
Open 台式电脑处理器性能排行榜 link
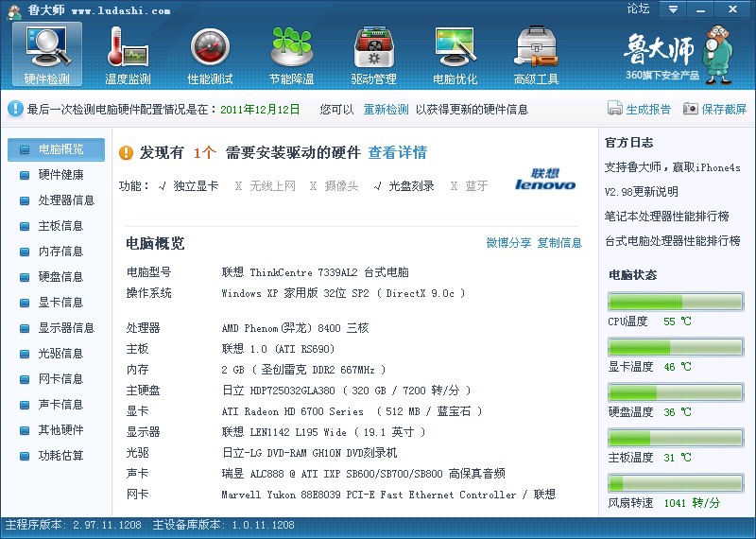click(673, 241)
